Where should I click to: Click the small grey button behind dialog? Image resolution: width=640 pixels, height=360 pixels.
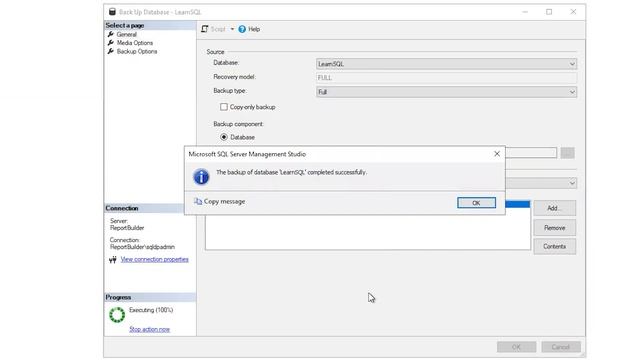(x=567, y=153)
